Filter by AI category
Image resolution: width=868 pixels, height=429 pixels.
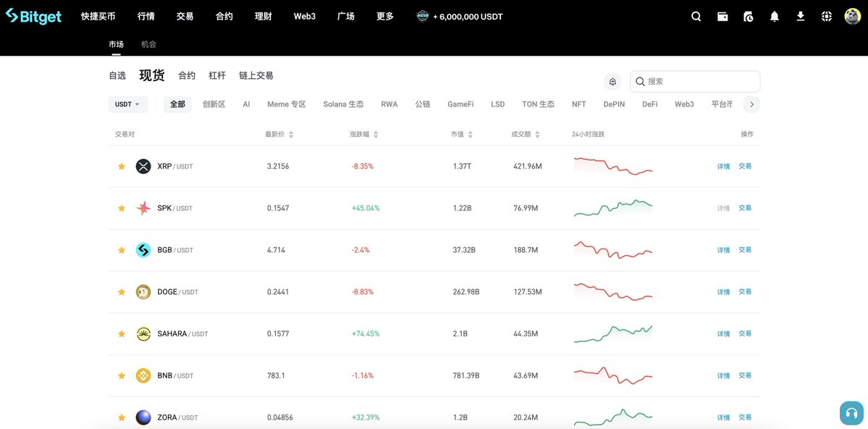coord(246,104)
